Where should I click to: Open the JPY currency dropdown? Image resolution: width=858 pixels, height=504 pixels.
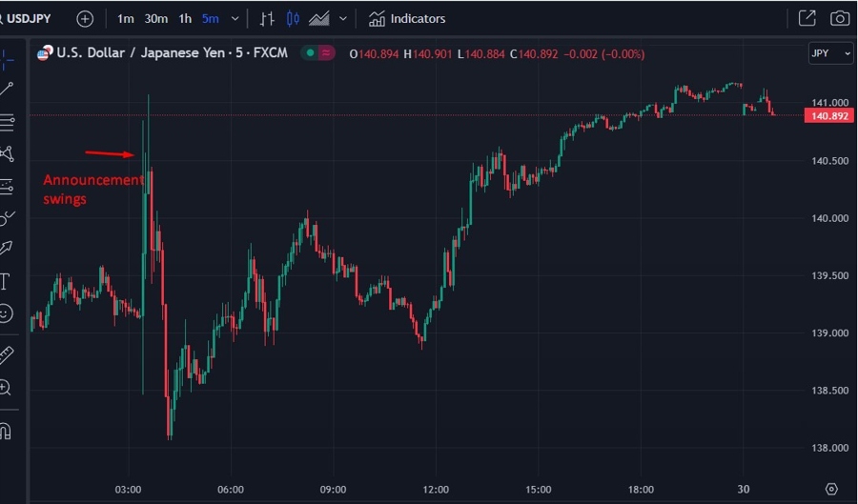coord(830,53)
